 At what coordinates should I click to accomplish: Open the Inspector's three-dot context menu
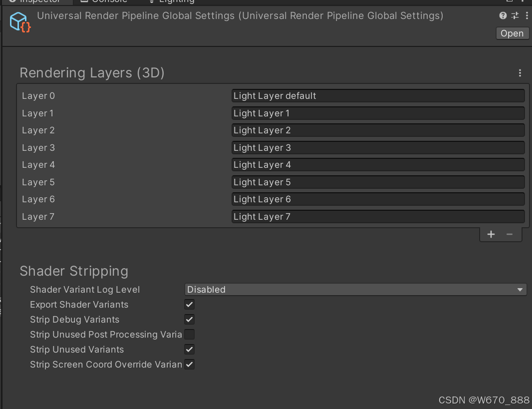[527, 15]
